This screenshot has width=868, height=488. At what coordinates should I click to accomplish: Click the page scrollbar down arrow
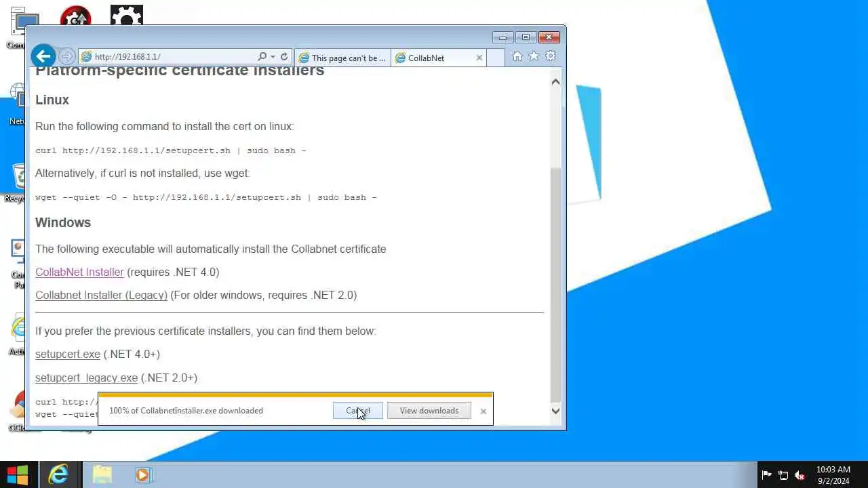[555, 410]
